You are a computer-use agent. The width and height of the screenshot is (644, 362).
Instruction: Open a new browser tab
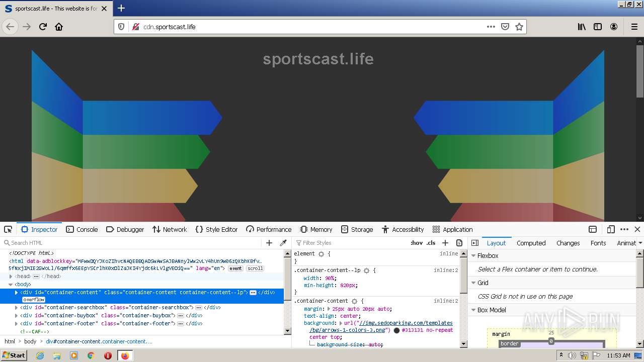pos(121,8)
